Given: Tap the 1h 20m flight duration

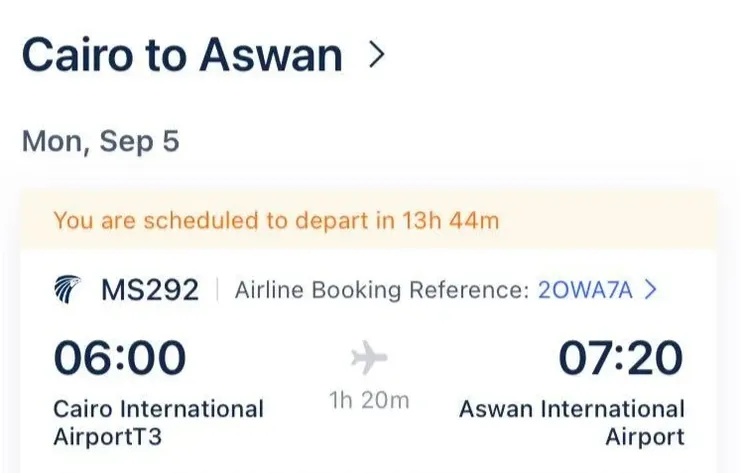Looking at the screenshot, I should click(x=369, y=400).
